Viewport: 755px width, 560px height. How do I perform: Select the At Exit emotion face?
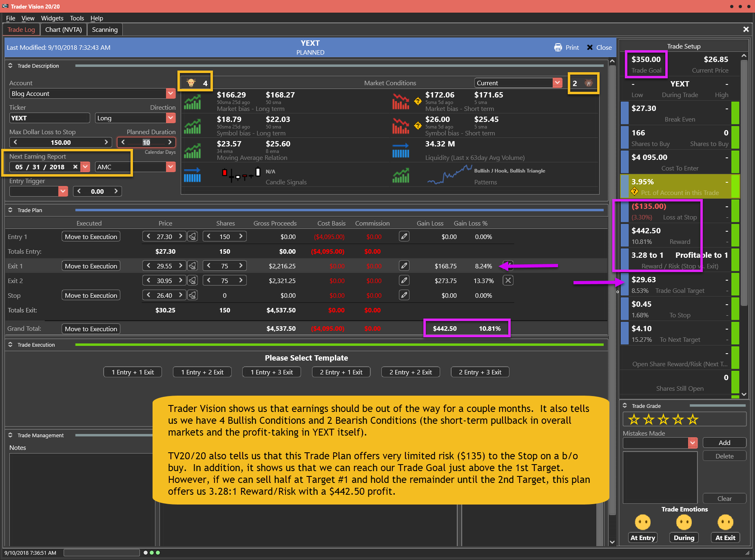[x=725, y=522]
